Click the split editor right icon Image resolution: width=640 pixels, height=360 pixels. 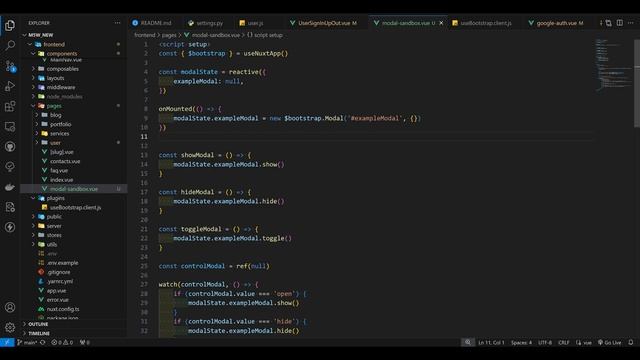tap(620, 23)
